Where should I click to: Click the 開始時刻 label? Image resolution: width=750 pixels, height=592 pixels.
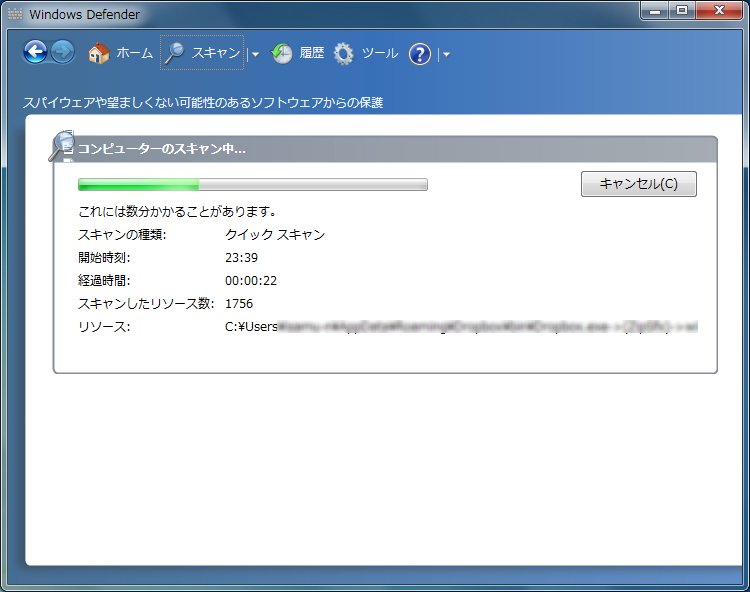tap(104, 258)
